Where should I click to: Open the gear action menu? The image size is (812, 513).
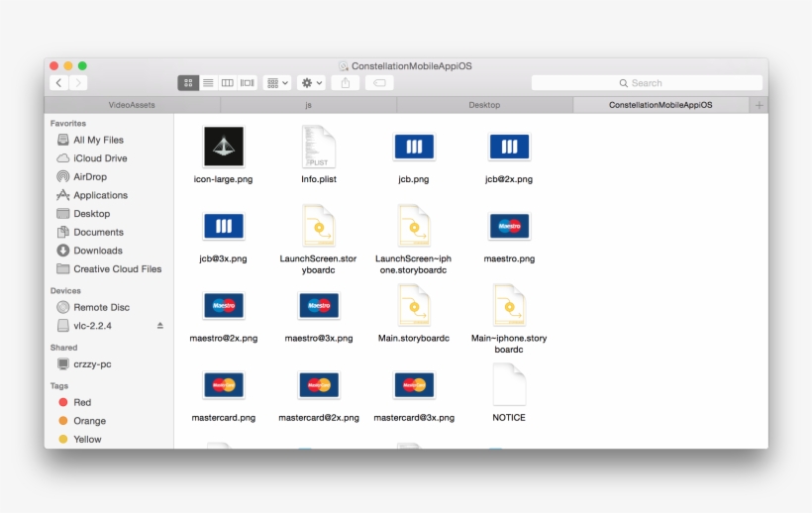[x=311, y=83]
